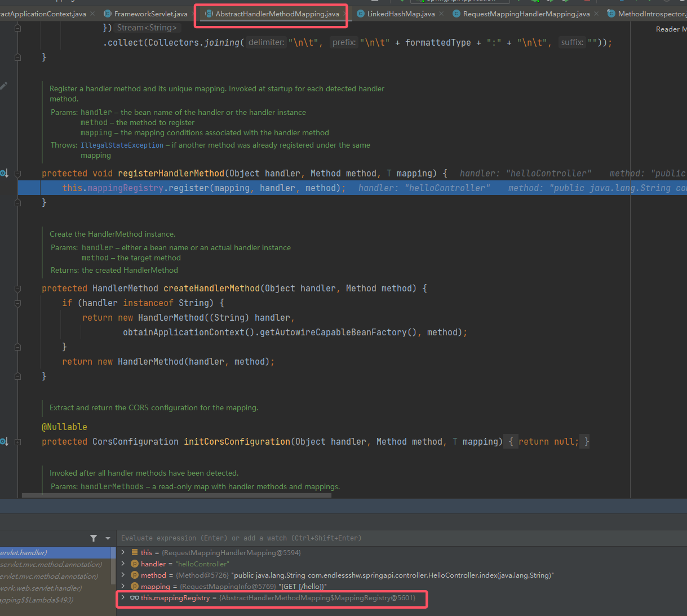Expand the 'this' variable node
Viewport: 687px width, 616px height.
coord(123,552)
